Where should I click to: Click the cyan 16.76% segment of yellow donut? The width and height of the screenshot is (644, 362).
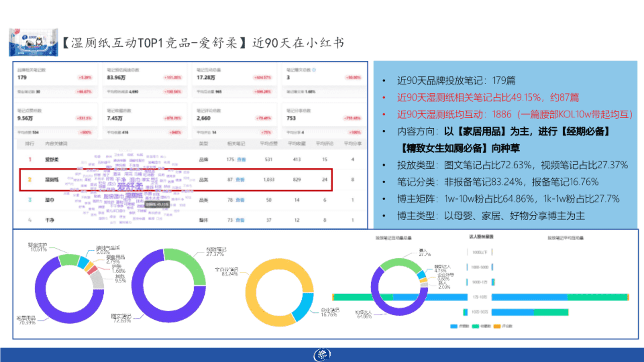click(x=304, y=307)
